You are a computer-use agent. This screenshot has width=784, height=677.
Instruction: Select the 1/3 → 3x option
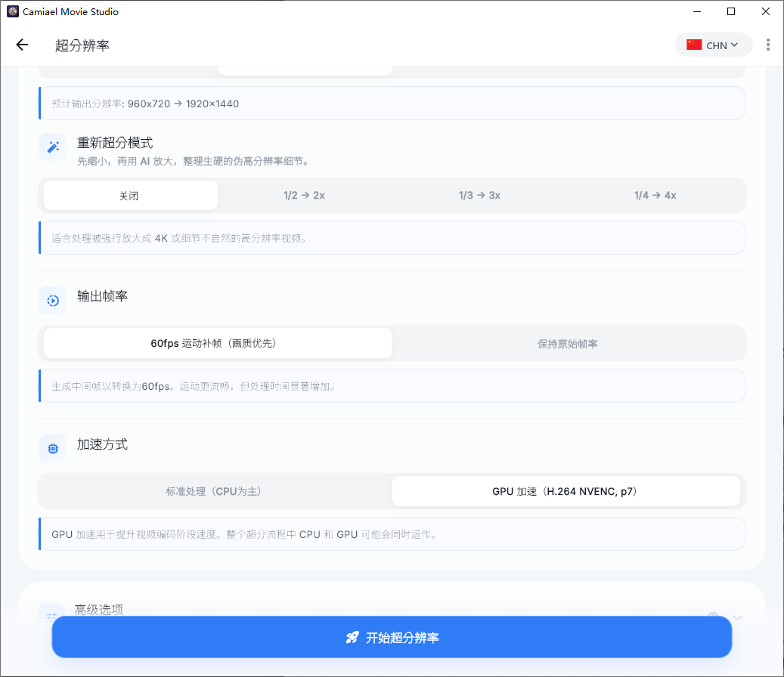pyautogui.click(x=479, y=196)
